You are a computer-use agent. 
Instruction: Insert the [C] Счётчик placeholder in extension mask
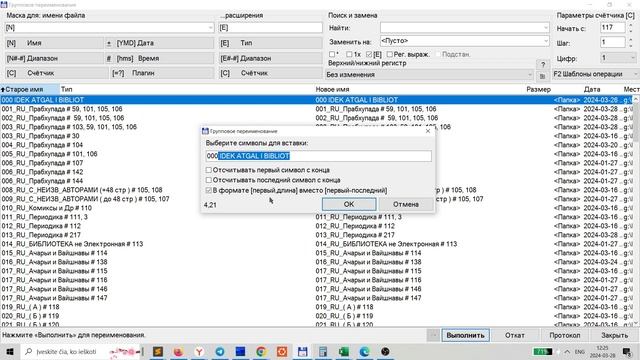pos(271,73)
